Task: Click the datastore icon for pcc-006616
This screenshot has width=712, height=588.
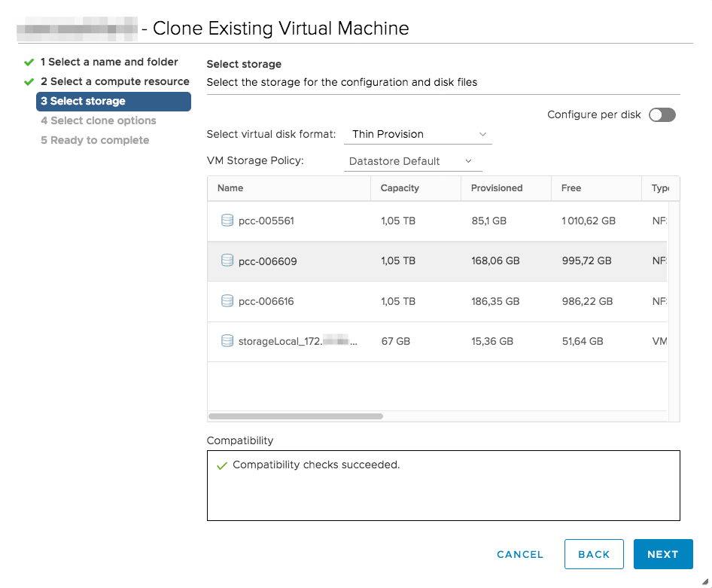Action: (227, 300)
